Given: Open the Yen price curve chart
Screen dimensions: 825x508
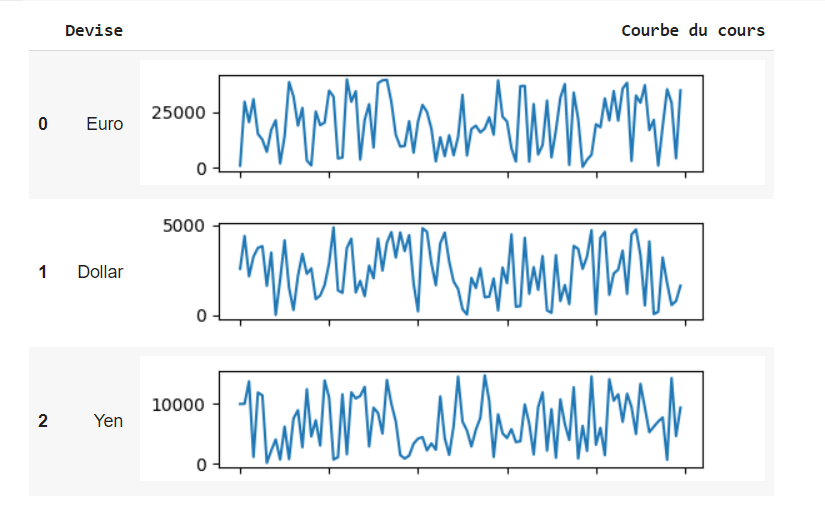Looking at the screenshot, I should pyautogui.click(x=460, y=418).
